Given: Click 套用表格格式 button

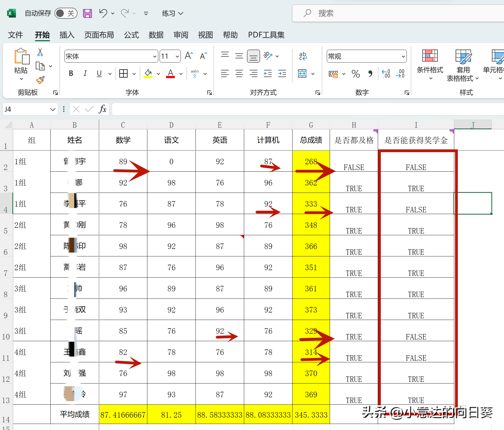Looking at the screenshot, I should point(463,65).
